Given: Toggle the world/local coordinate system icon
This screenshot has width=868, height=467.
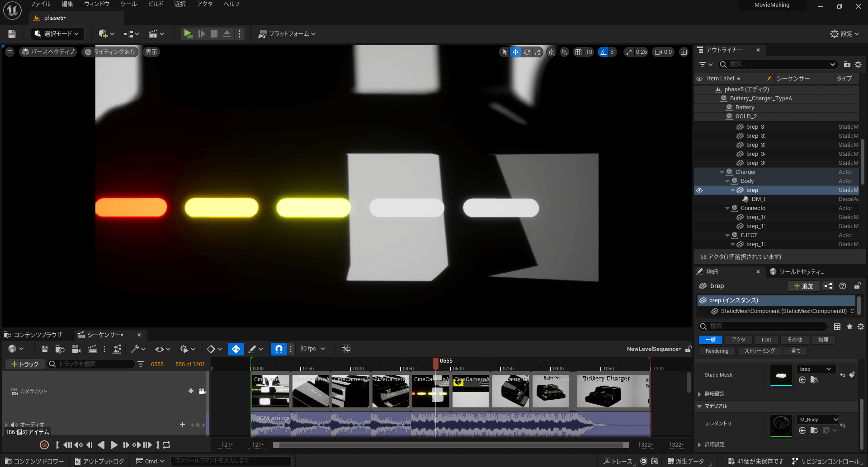Looking at the screenshot, I should (x=551, y=52).
